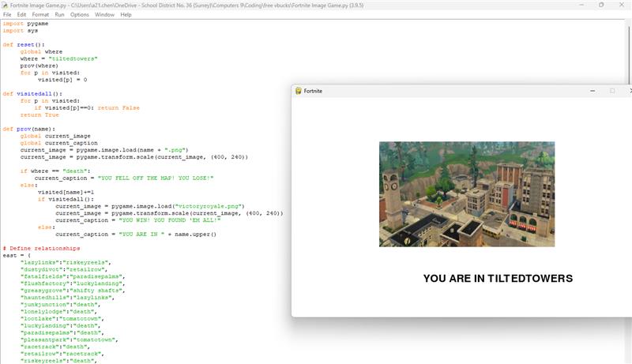Open the Window menu
The width and height of the screenshot is (632, 364).
[104, 14]
